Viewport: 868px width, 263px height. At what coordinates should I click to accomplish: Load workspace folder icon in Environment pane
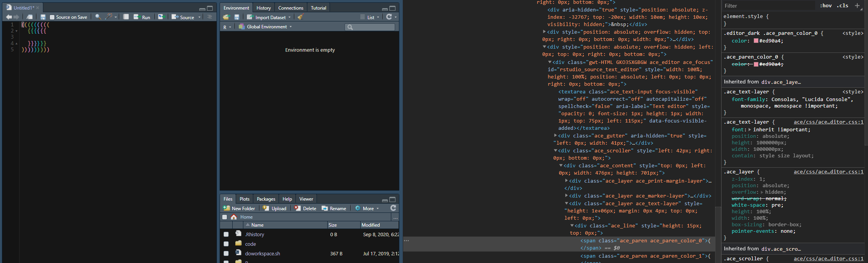coord(226,17)
